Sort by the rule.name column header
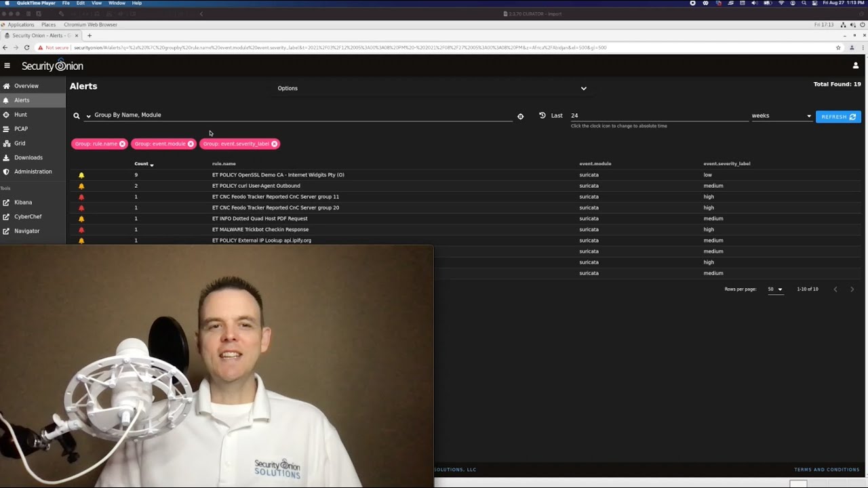 point(224,163)
